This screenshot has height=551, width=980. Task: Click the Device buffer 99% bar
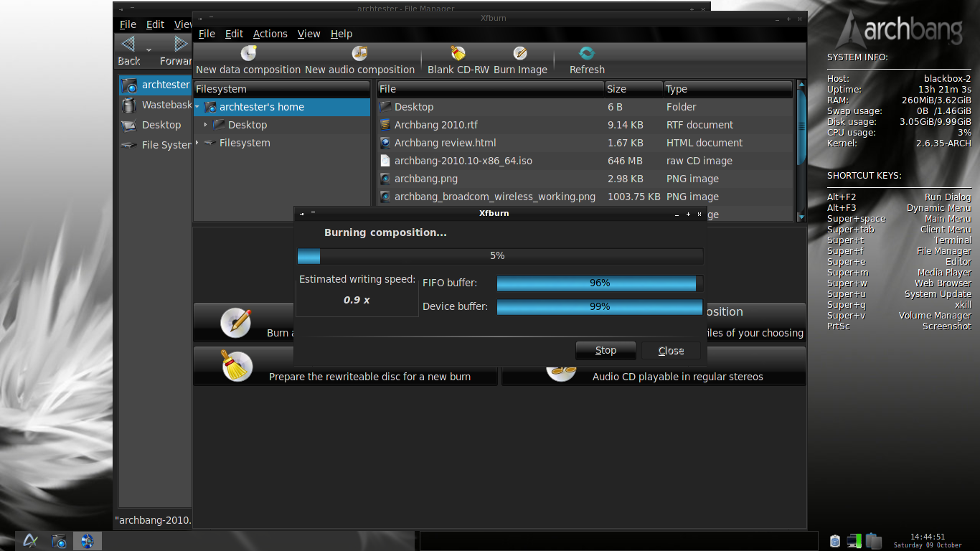600,306
